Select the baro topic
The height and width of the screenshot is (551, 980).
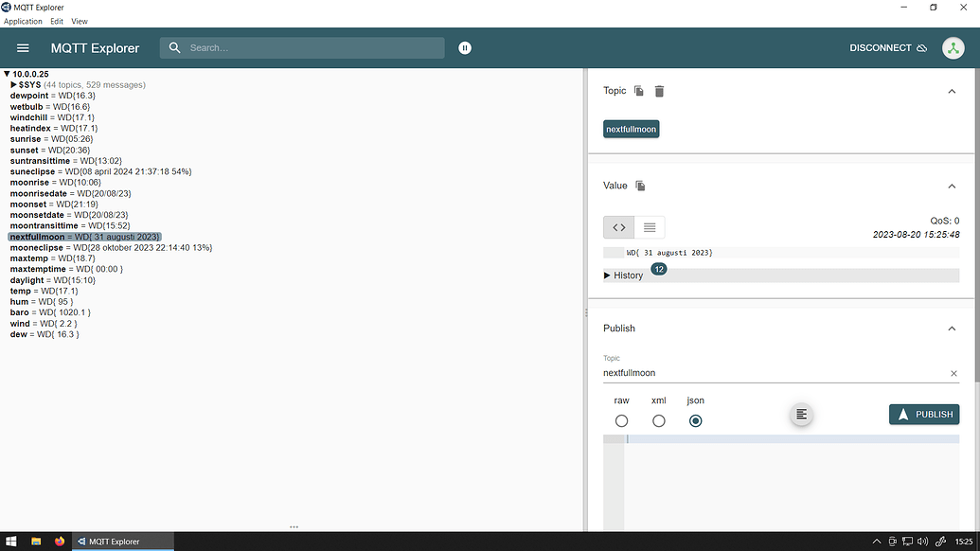(x=50, y=312)
